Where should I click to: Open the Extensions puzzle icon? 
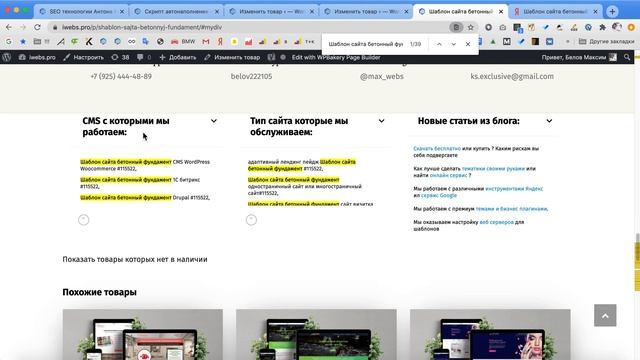coord(602,27)
